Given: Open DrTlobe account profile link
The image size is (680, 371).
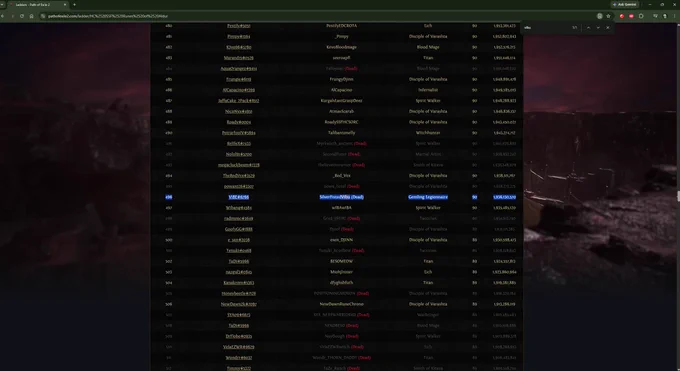Looking at the screenshot, I should pyautogui.click(x=239, y=336).
